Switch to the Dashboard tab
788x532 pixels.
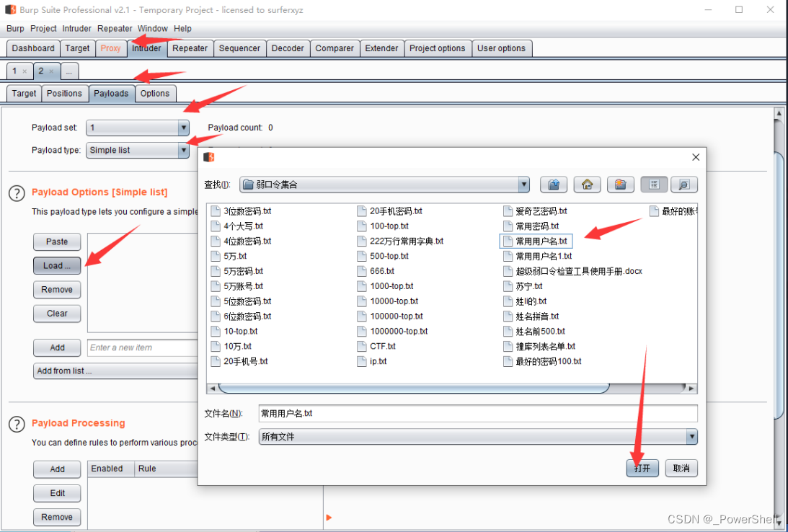coord(33,48)
